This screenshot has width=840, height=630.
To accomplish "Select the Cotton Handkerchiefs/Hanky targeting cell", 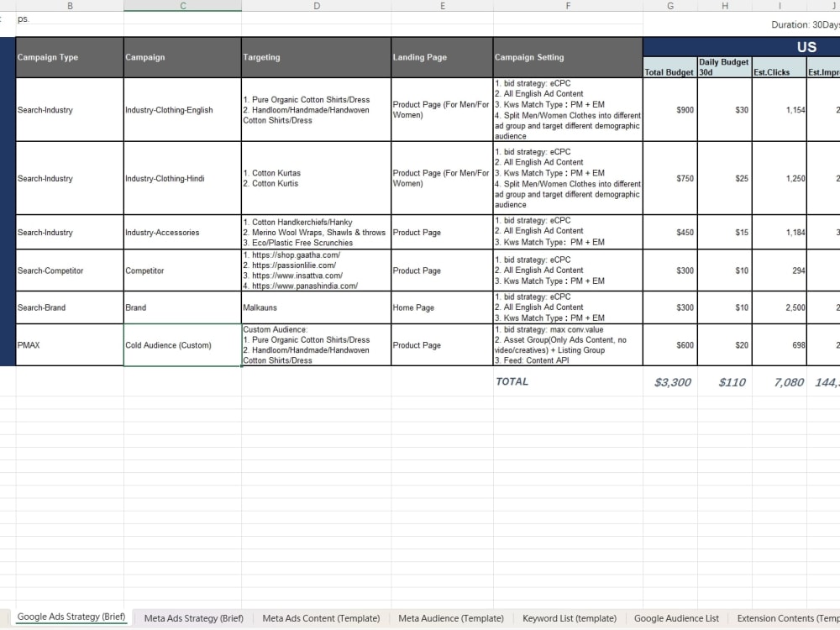I will (316, 233).
